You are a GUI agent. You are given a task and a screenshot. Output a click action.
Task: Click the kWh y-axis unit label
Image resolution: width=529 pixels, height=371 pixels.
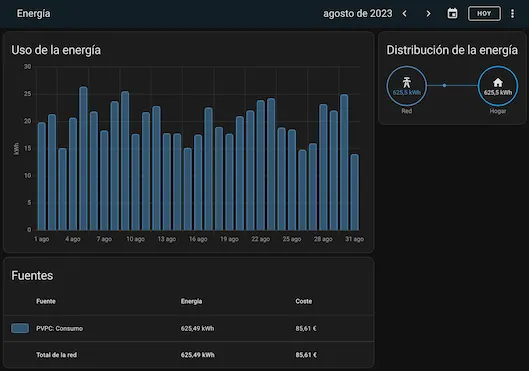(16, 149)
